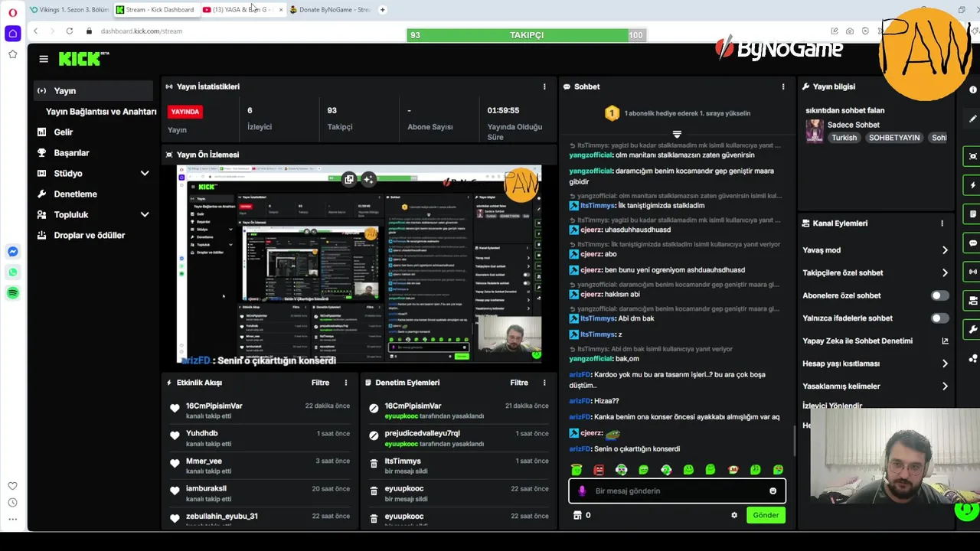Image resolution: width=980 pixels, height=551 pixels.
Task: Click the Takipçi goal progress bar
Action: [x=526, y=35]
